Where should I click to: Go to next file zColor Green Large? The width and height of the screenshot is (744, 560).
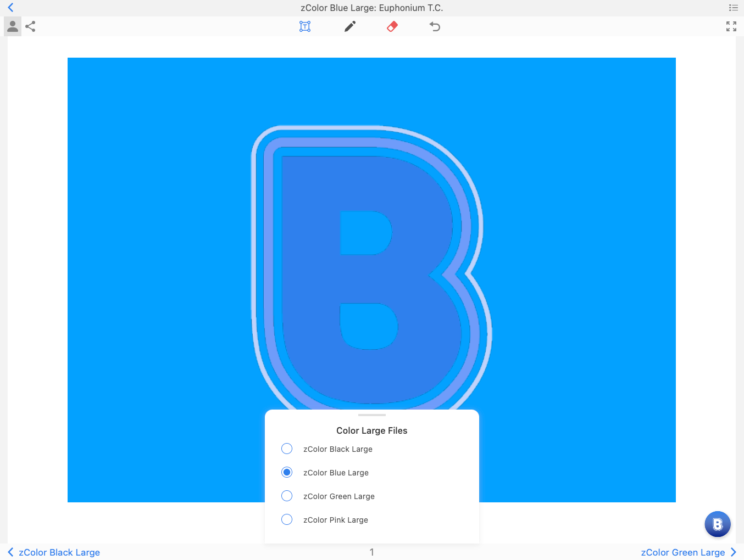689,552
